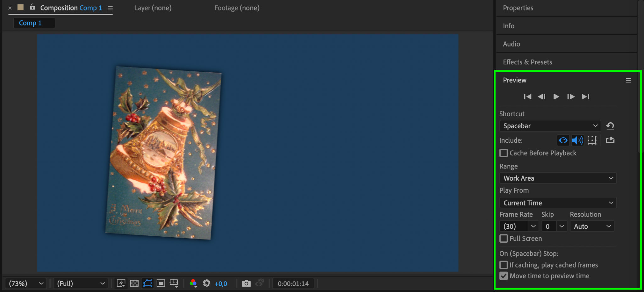This screenshot has width=644, height=292.
Task: Click the Preview panel title
Action: pyautogui.click(x=514, y=80)
